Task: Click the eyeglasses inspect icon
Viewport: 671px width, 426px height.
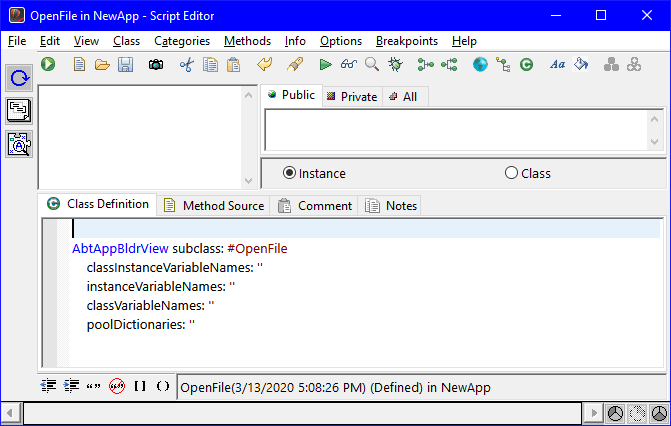Action: coord(348,64)
